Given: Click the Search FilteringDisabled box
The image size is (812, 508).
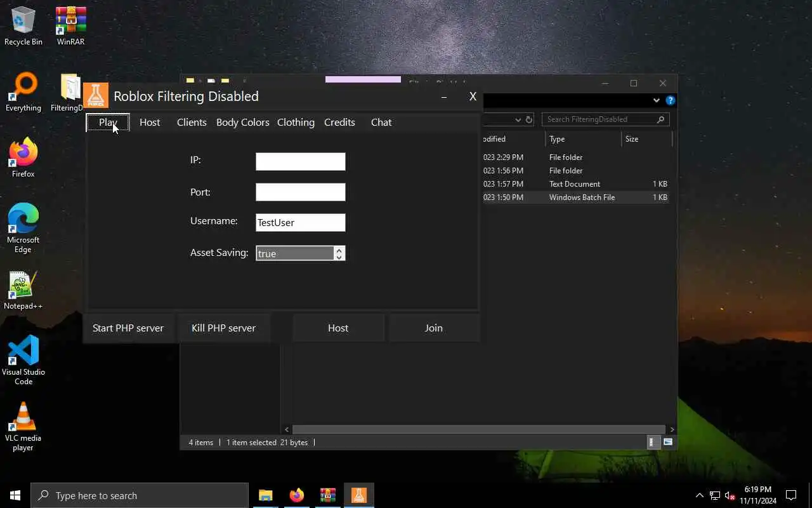Looking at the screenshot, I should (606, 119).
